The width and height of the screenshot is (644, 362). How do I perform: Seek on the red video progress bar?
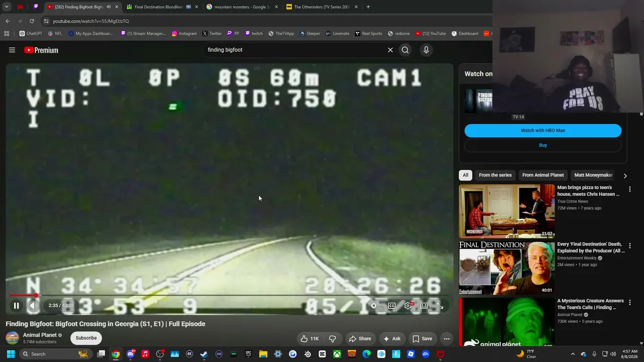(229, 295)
